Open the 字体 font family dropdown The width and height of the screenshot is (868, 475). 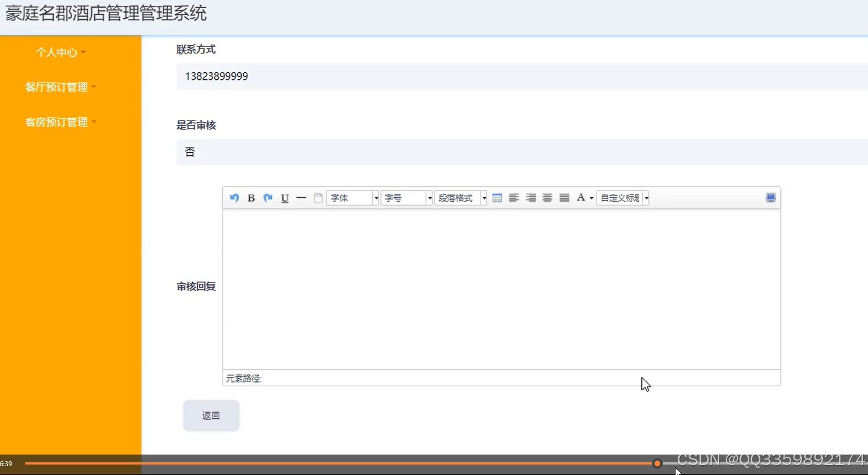click(x=353, y=198)
